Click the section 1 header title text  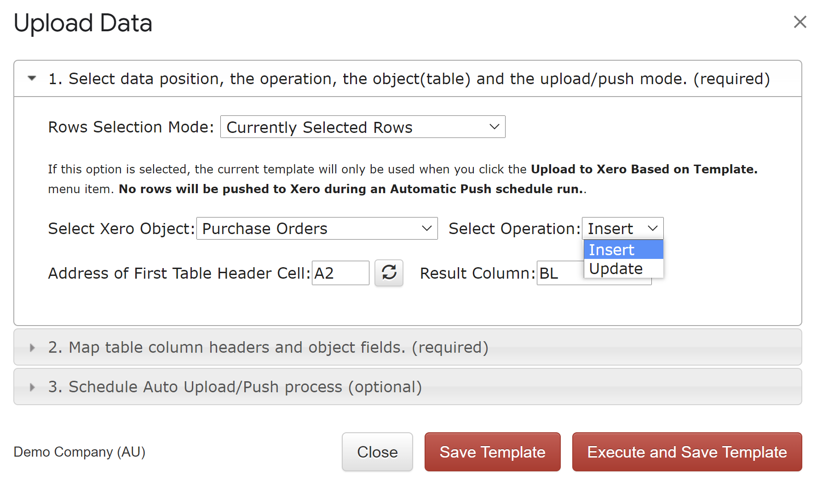pos(408,79)
